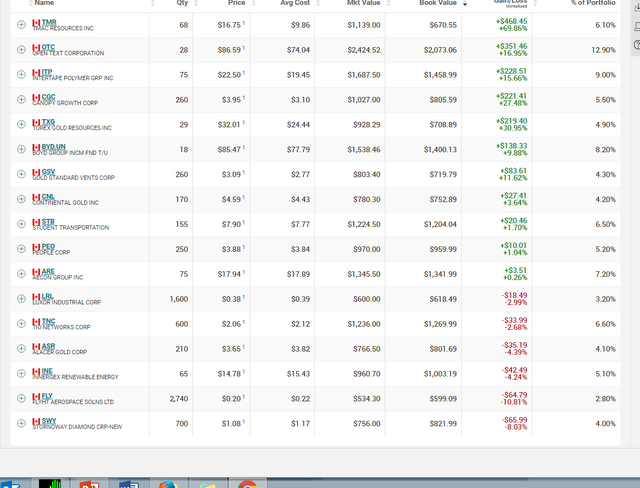Open the ITP ticker link
640x488 pixels.
point(47,72)
